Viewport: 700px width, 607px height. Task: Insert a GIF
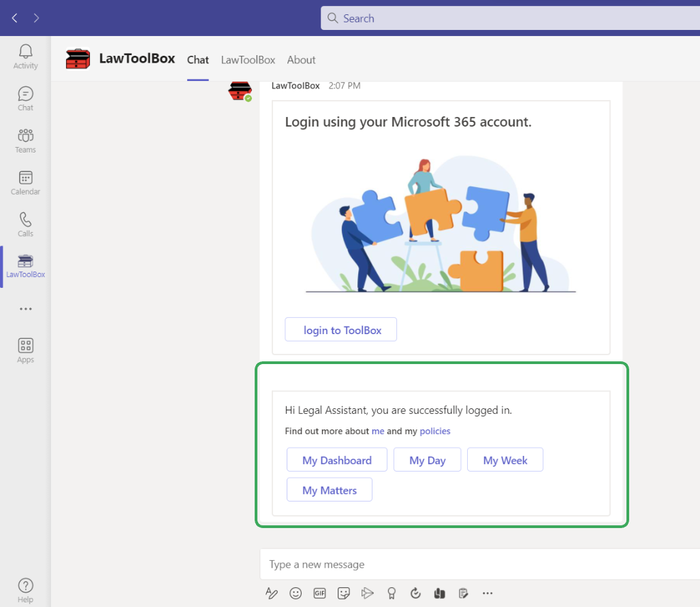click(x=319, y=593)
